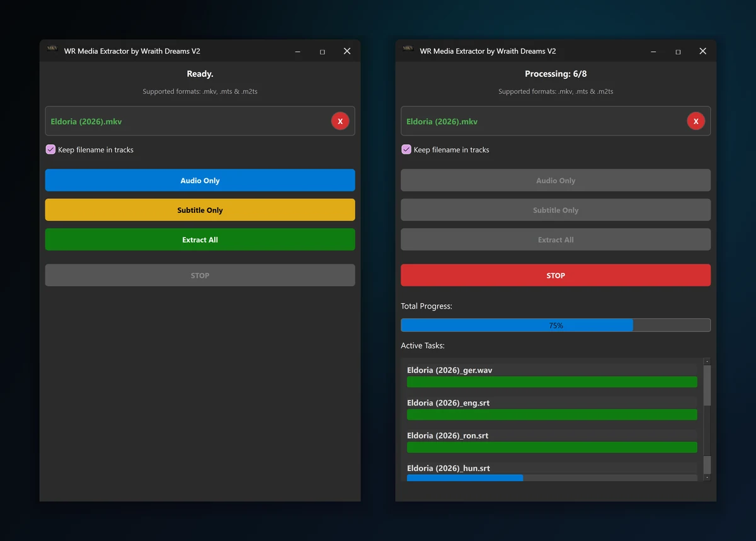Select Eldoria (2026)_eng.srt task name
756x541 pixels.
pos(449,403)
